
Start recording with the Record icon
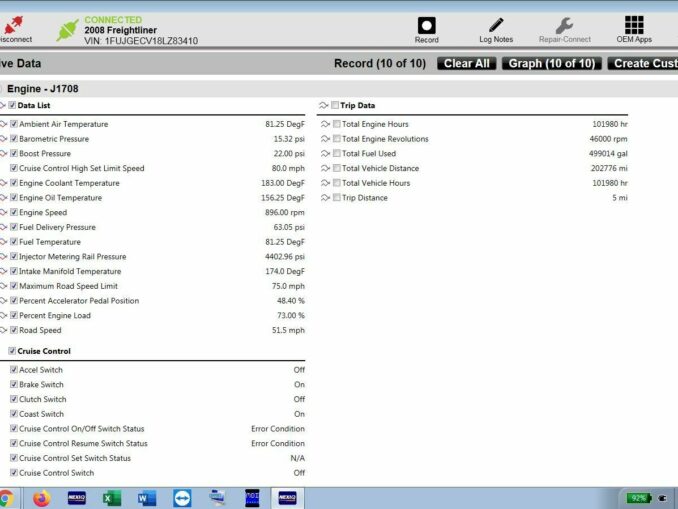coord(426,26)
